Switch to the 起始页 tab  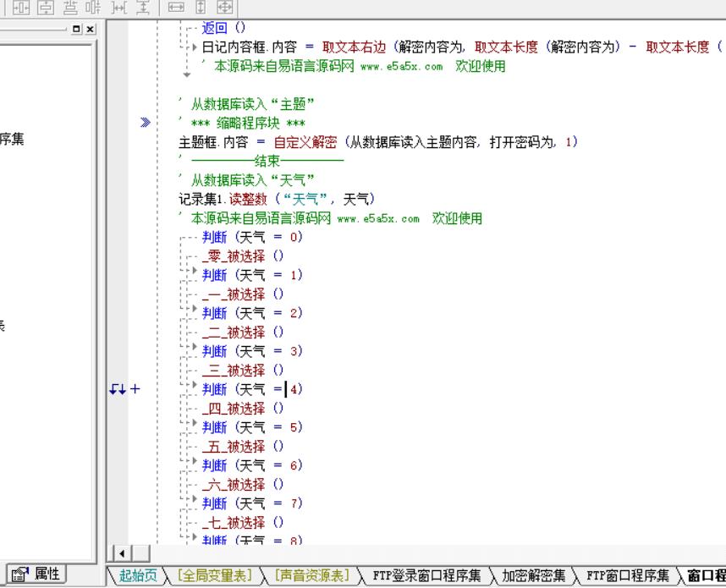(138, 576)
